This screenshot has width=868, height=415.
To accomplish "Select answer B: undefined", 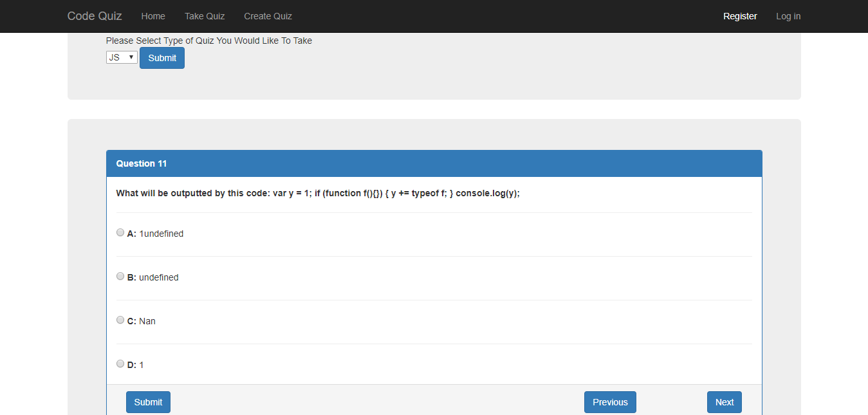I will pos(120,277).
